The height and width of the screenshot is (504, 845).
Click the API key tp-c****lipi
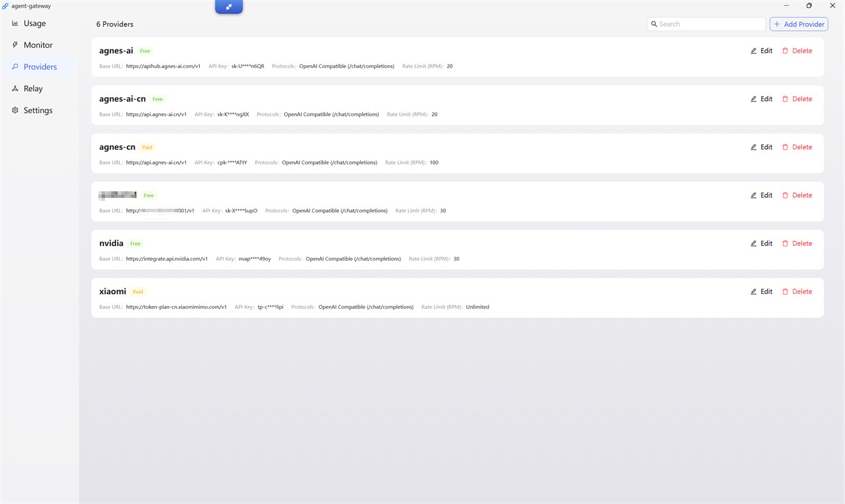(270, 307)
